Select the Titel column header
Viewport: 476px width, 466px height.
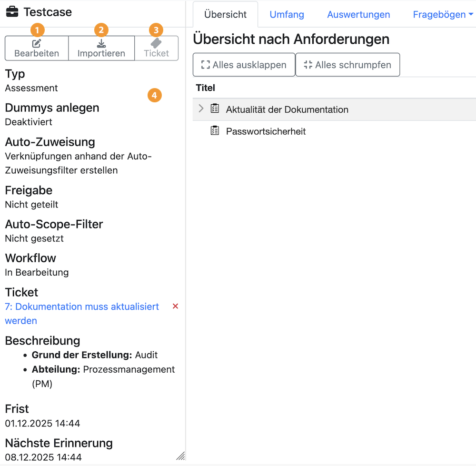tap(205, 88)
